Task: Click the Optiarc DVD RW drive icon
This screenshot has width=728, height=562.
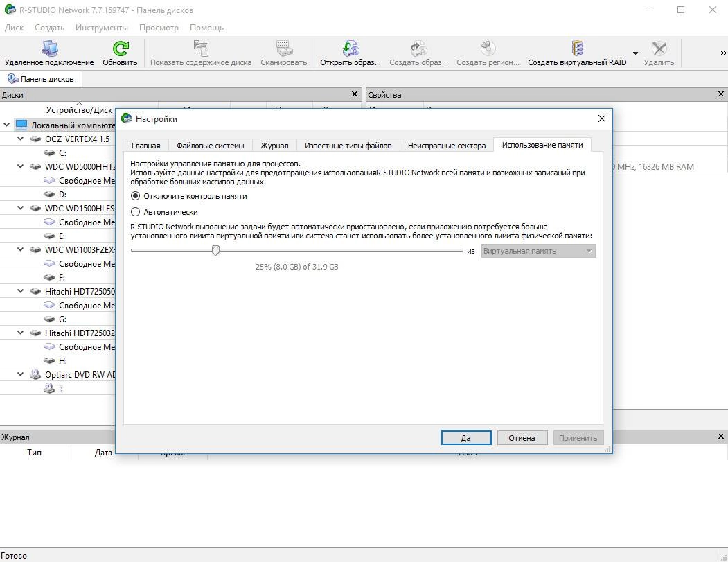Action: click(35, 374)
